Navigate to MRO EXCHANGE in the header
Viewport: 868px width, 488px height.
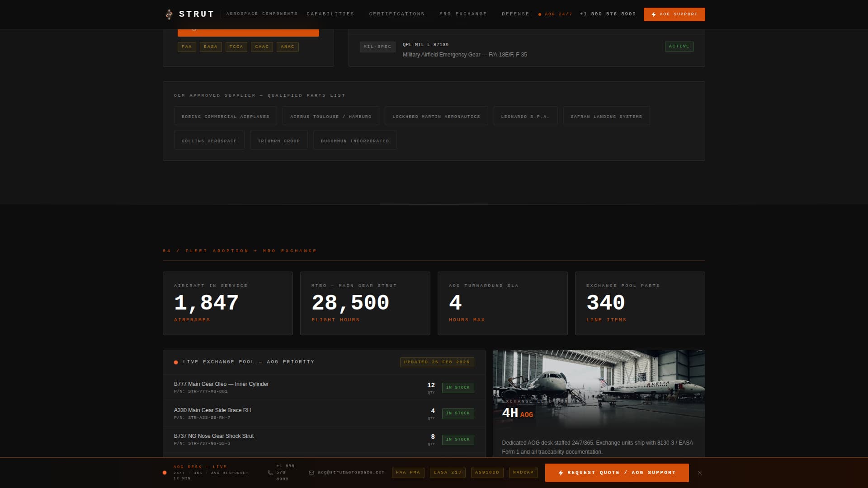coord(462,14)
